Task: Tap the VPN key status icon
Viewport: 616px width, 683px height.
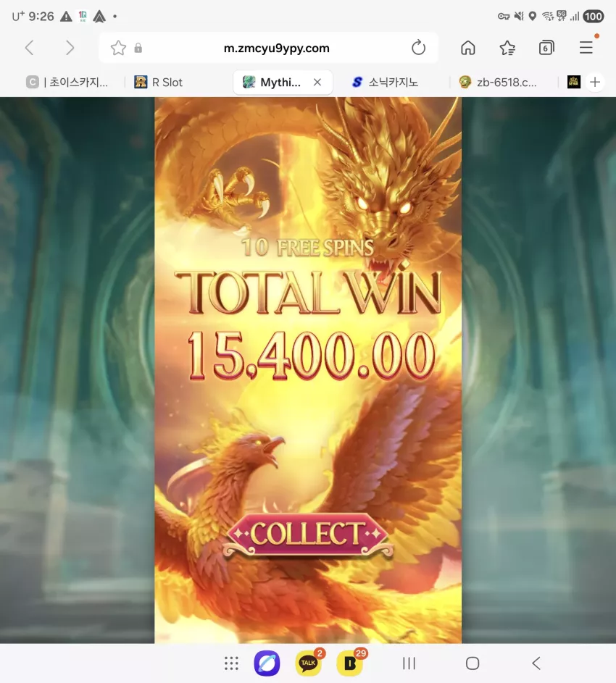Action: [x=504, y=17]
